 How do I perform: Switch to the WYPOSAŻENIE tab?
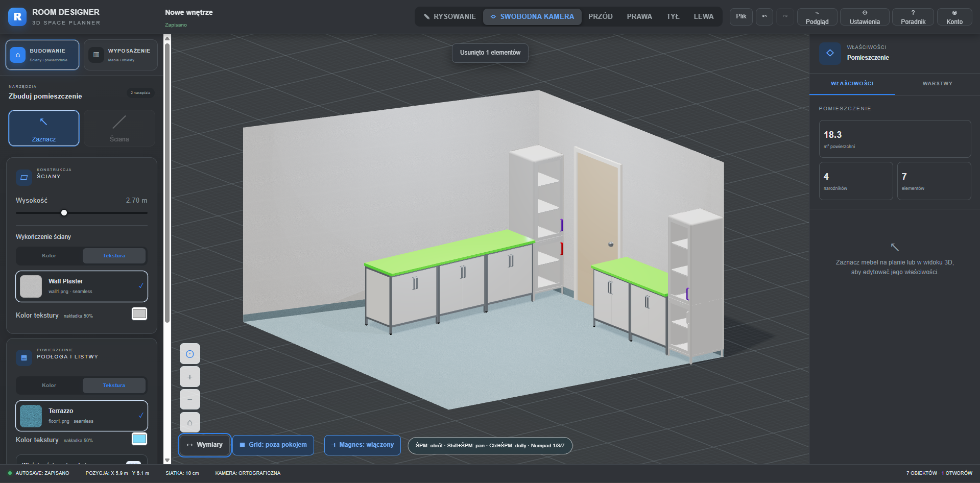pyautogui.click(x=121, y=55)
